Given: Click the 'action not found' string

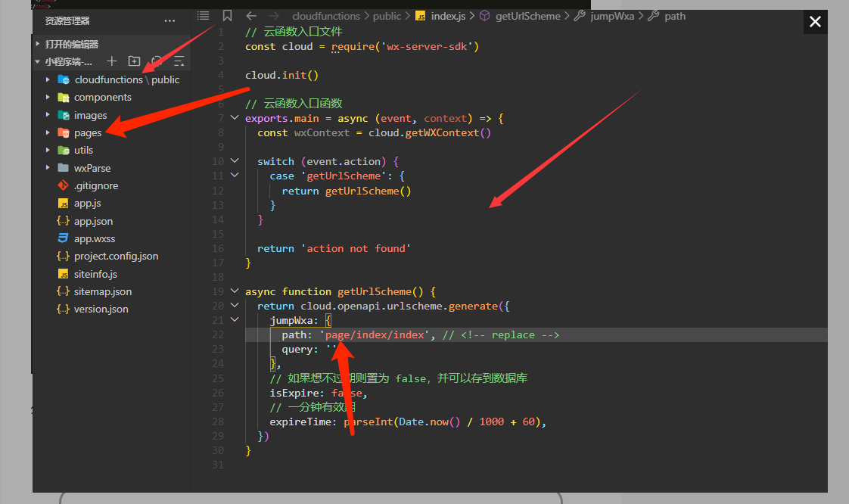Looking at the screenshot, I should pyautogui.click(x=356, y=248).
